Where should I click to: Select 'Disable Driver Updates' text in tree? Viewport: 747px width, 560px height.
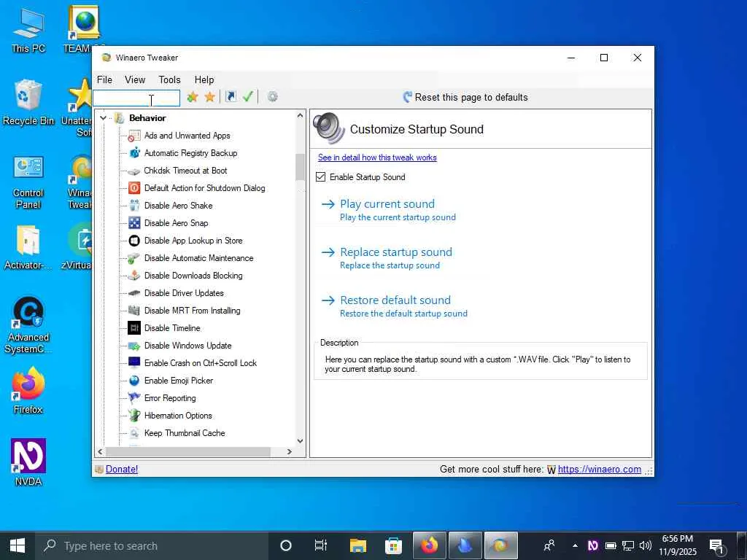click(184, 293)
